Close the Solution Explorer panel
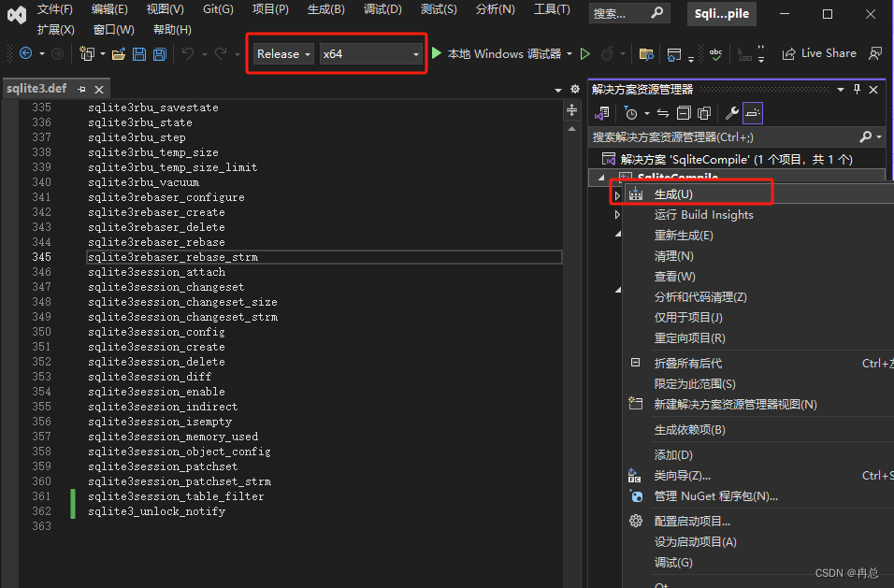 coord(873,90)
